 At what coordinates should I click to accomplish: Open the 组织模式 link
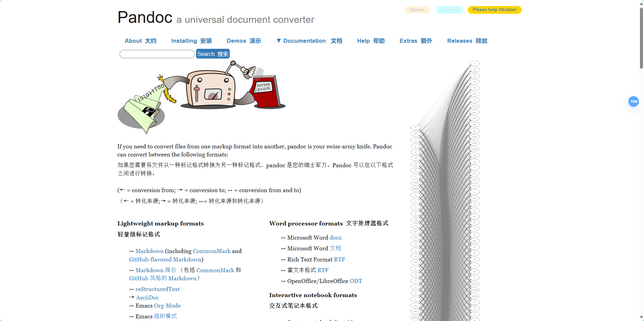(165, 316)
